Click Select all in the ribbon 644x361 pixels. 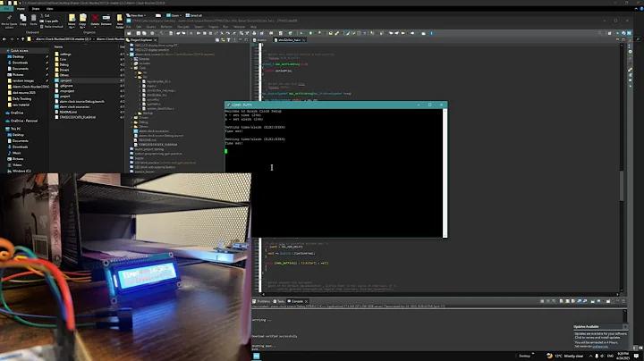coord(193,15)
